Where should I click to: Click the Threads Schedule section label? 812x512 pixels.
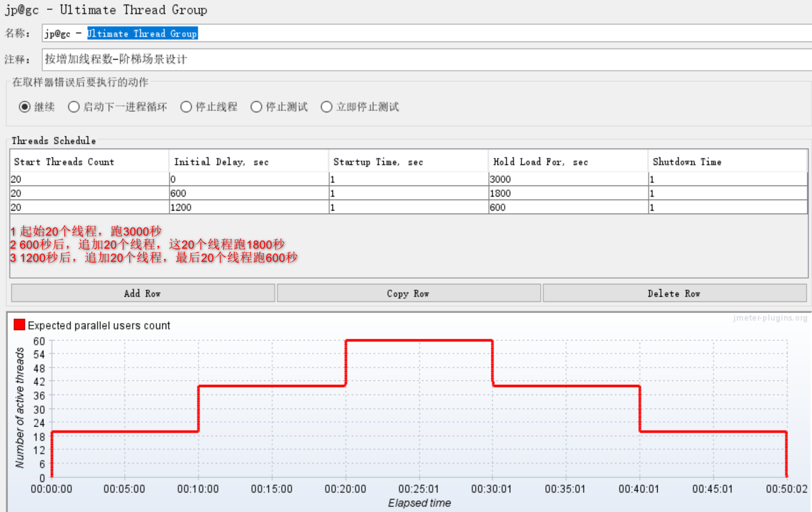(54, 140)
